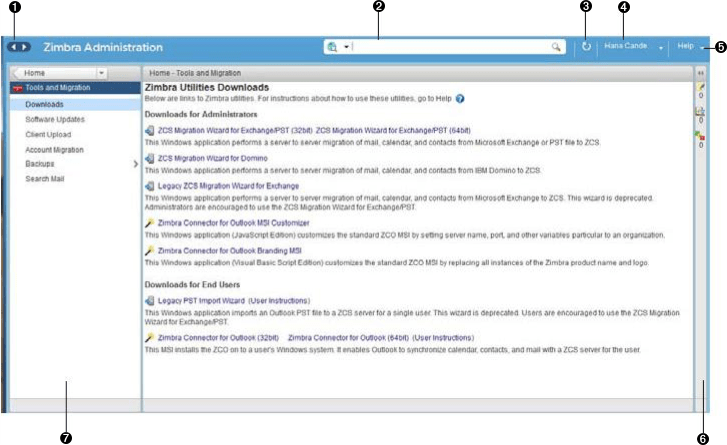This screenshot has height=445, width=727.
Task: Go forward with the right arrow button
Action: 25,47
